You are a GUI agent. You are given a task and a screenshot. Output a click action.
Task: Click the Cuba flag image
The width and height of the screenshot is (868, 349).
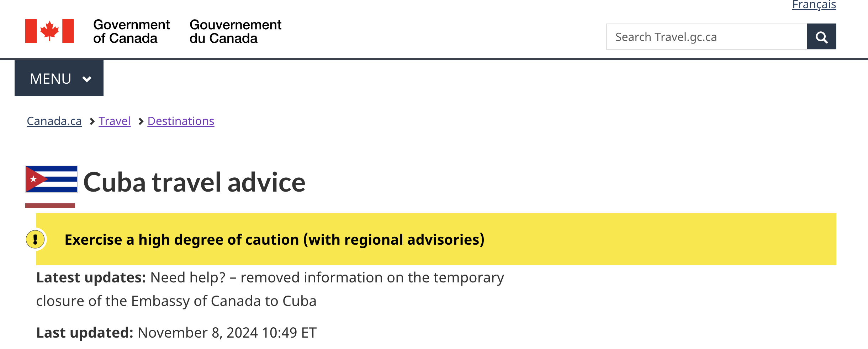(52, 179)
